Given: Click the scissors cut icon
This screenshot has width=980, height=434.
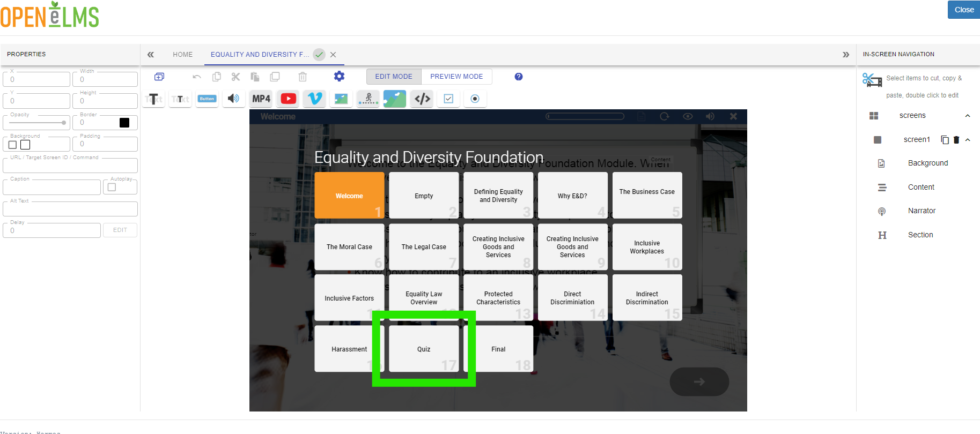Looking at the screenshot, I should (x=235, y=77).
